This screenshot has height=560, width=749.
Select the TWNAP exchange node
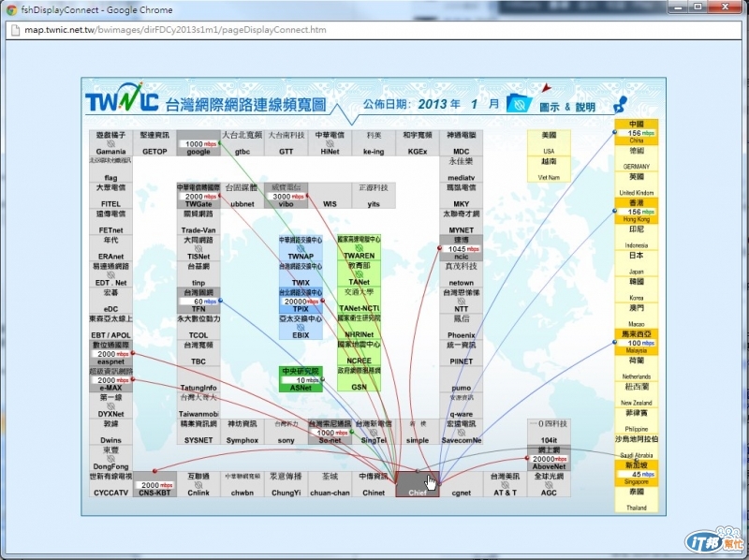pos(301,247)
